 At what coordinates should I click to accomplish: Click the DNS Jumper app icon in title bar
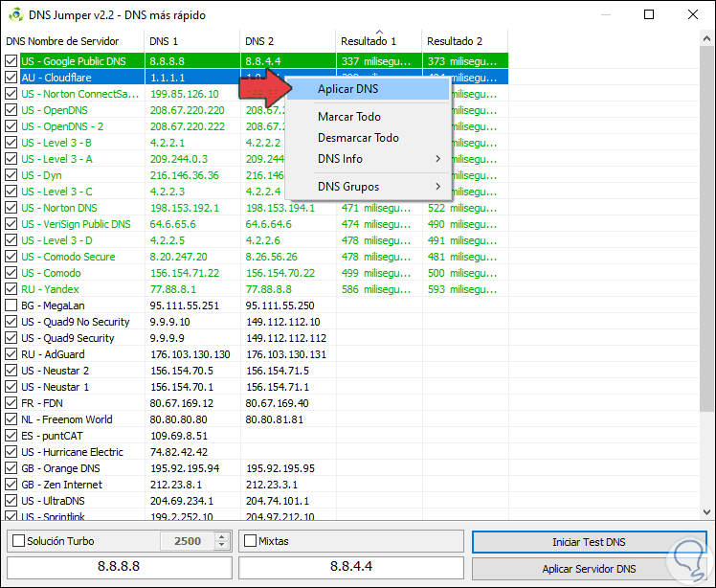16,15
